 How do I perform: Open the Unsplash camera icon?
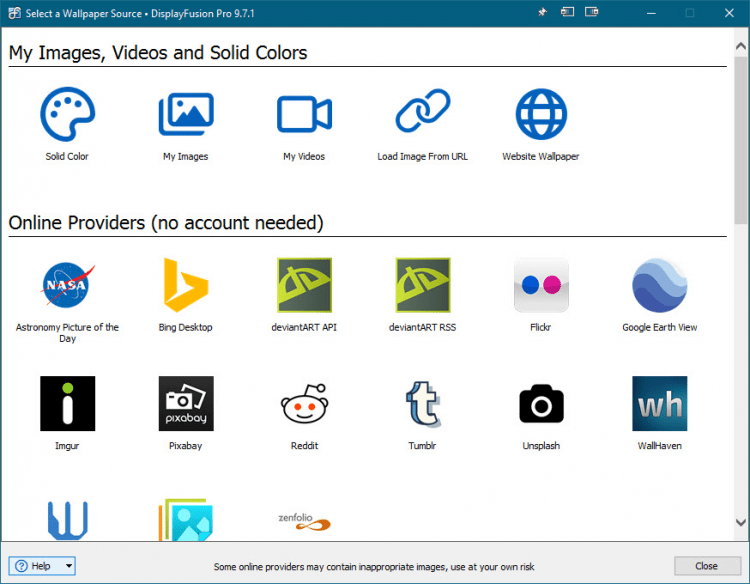tap(541, 404)
